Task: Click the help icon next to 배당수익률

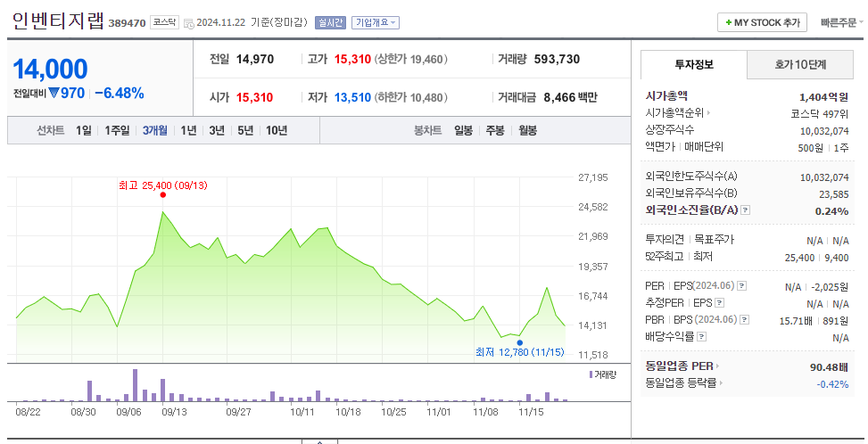Action: click(x=701, y=336)
